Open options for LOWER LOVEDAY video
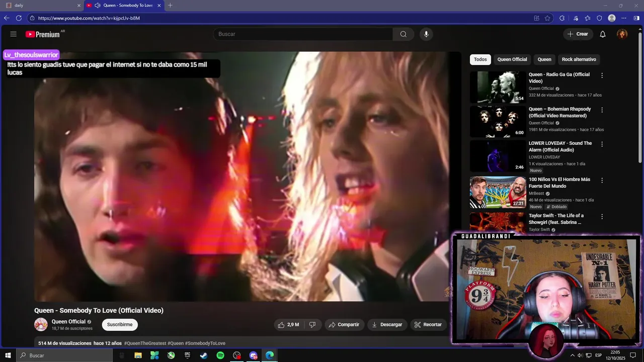644x362 pixels. point(602,144)
